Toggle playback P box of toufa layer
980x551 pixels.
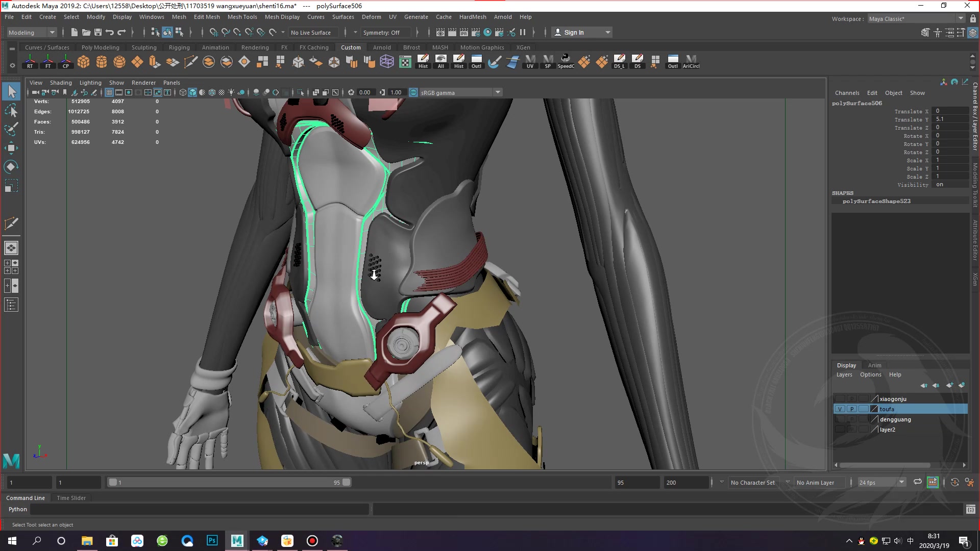pyautogui.click(x=851, y=409)
